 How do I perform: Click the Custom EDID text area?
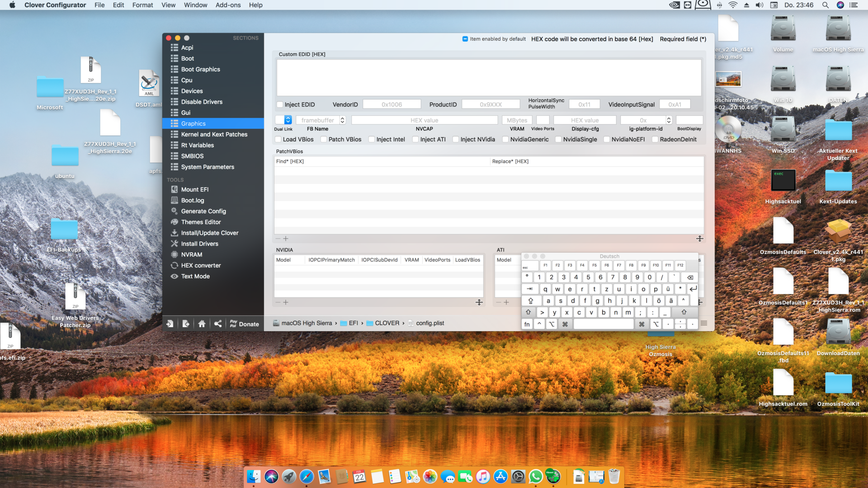tap(489, 77)
